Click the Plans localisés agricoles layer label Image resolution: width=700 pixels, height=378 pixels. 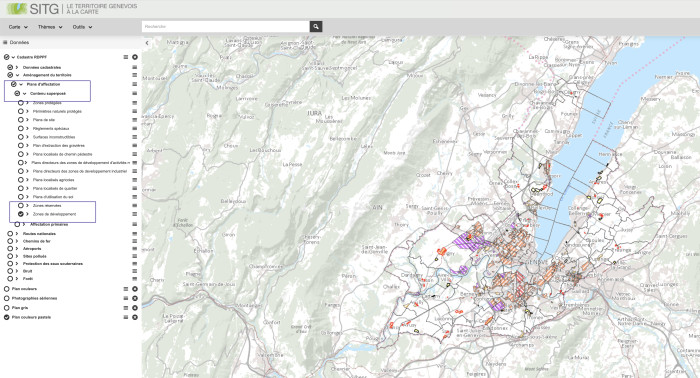(54, 180)
